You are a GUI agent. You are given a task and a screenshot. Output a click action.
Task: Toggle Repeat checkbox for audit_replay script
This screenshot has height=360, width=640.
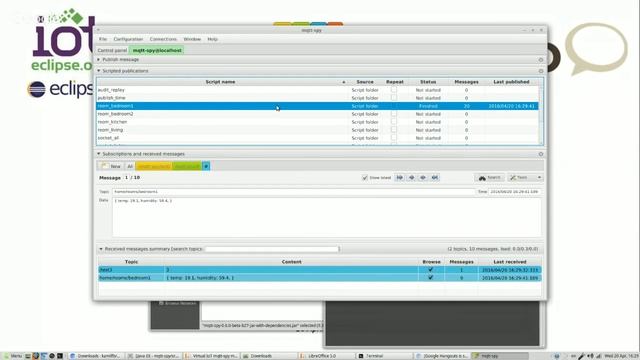click(394, 89)
